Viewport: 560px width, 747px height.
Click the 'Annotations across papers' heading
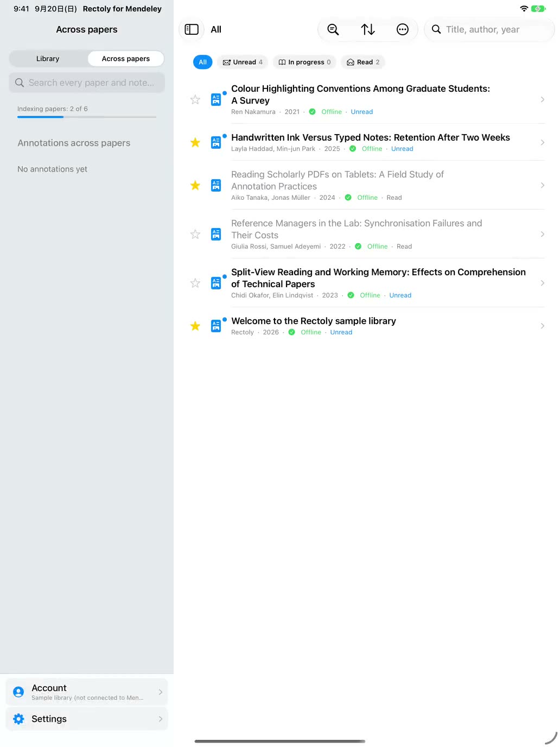pos(74,143)
